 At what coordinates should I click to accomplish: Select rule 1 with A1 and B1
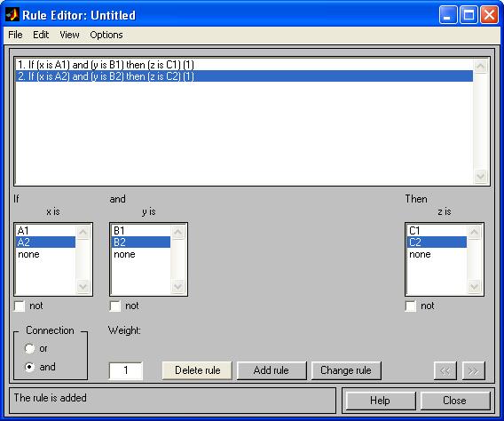(244, 65)
